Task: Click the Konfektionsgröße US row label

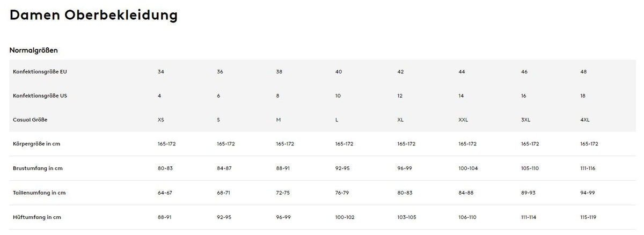Action: (x=40, y=96)
